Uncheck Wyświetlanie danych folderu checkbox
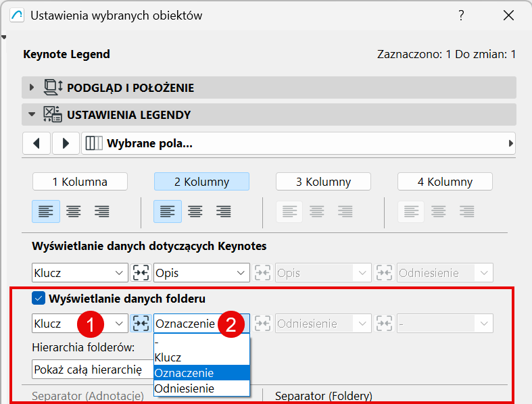This screenshot has width=532, height=404. click(x=39, y=299)
